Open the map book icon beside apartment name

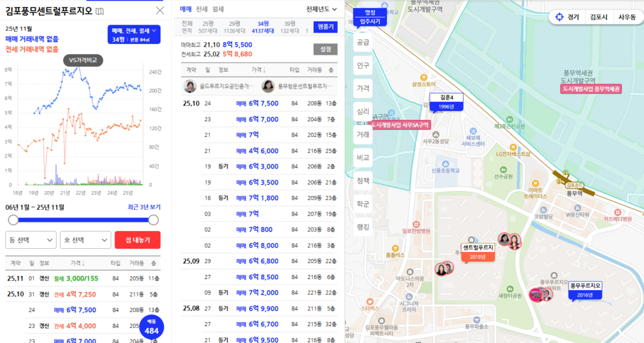pos(100,11)
